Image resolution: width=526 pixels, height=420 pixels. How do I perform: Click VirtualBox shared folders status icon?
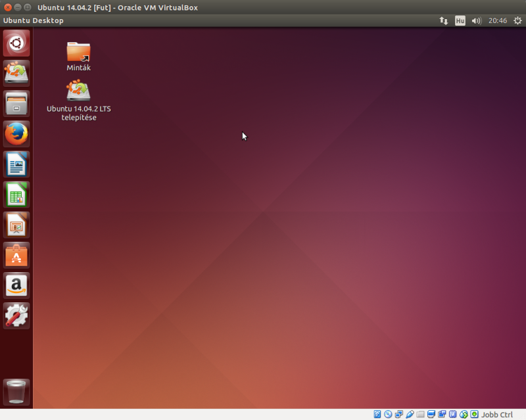point(420,414)
